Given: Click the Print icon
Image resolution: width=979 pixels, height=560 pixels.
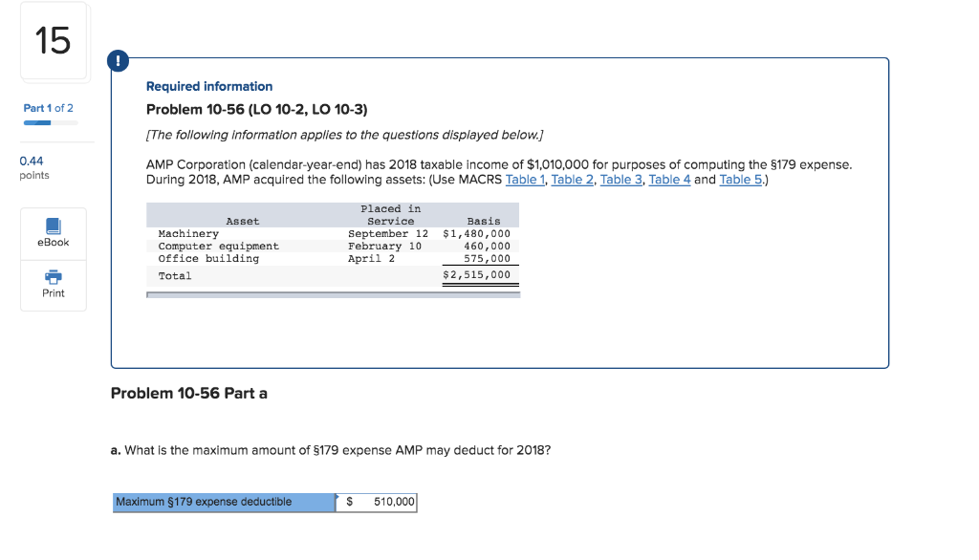Looking at the screenshot, I should (x=53, y=286).
